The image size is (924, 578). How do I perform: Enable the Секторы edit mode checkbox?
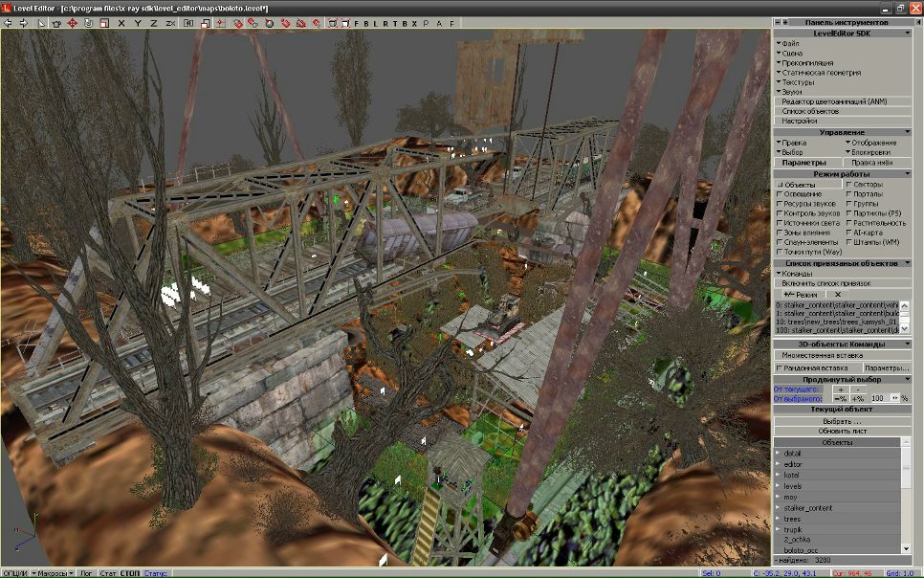(x=849, y=185)
